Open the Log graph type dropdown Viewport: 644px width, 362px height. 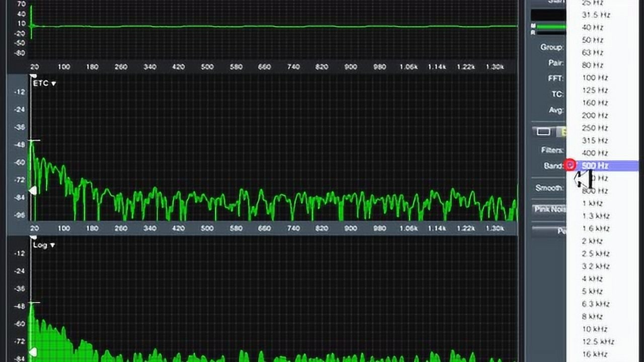pos(44,245)
